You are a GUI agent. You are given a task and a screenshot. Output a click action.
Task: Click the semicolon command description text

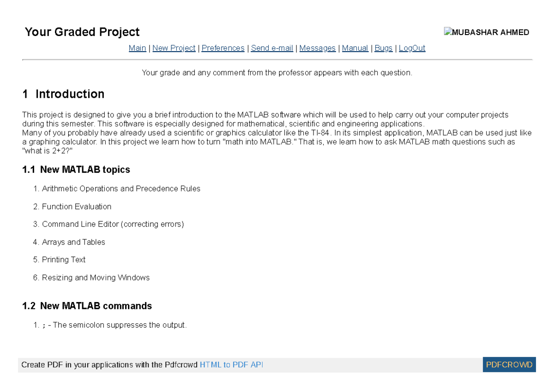(114, 325)
